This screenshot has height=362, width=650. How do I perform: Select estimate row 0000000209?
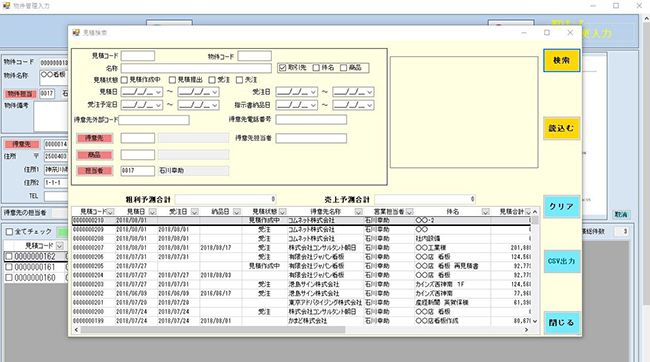301,229
